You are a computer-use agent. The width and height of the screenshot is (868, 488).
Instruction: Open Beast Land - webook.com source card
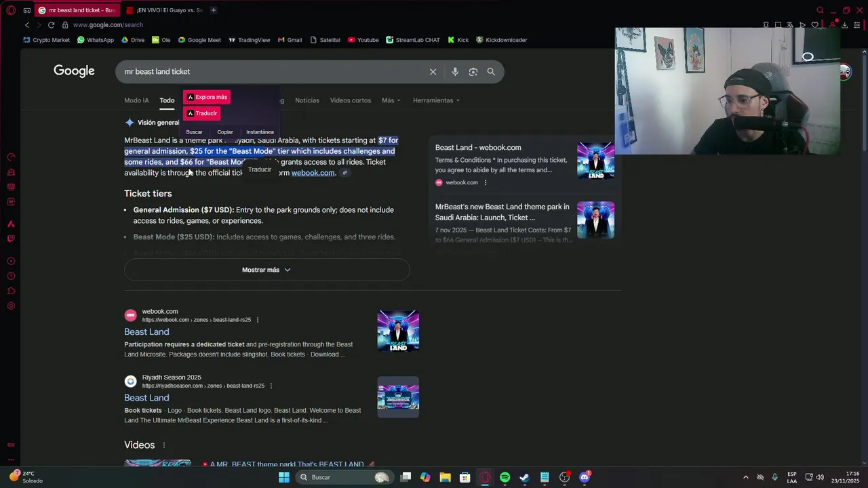(x=478, y=148)
